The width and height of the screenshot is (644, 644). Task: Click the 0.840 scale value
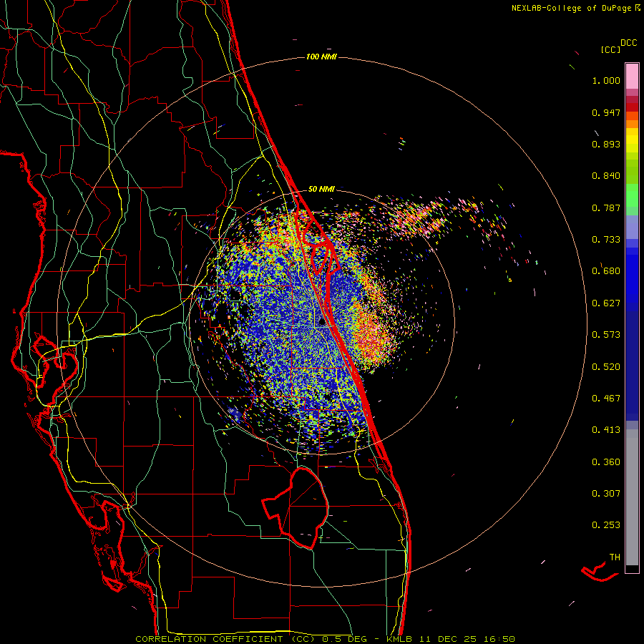(606, 176)
